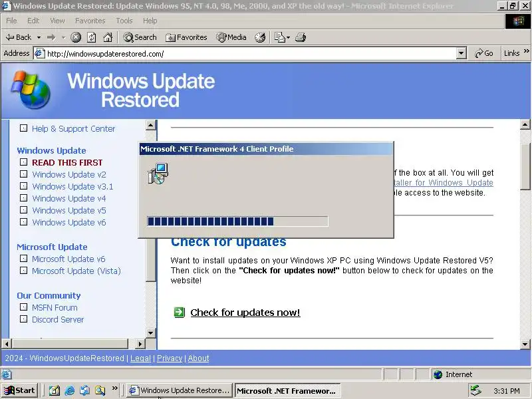Open the History clock icon

[x=260, y=37]
